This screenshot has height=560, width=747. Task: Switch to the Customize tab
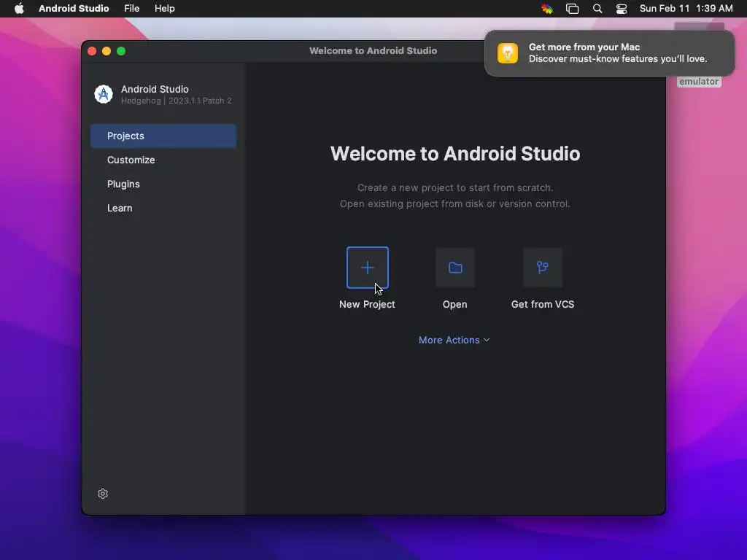click(163, 160)
